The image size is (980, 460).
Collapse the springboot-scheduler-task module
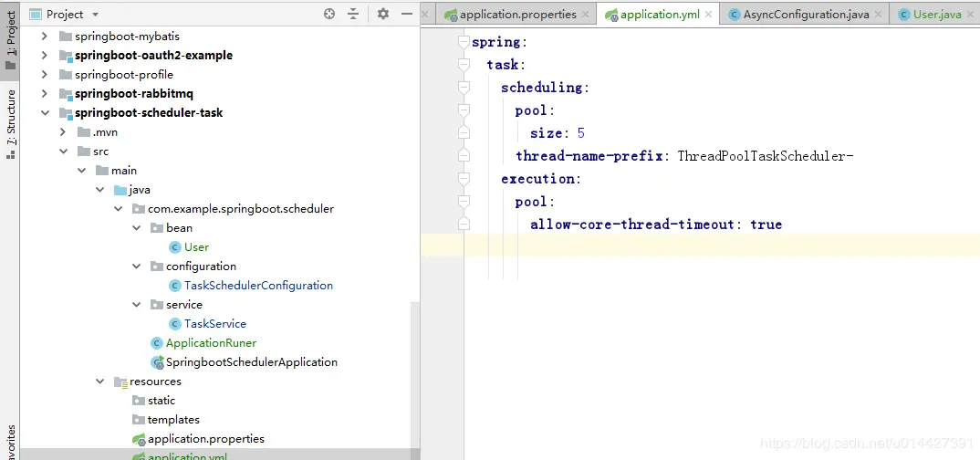tap(45, 113)
